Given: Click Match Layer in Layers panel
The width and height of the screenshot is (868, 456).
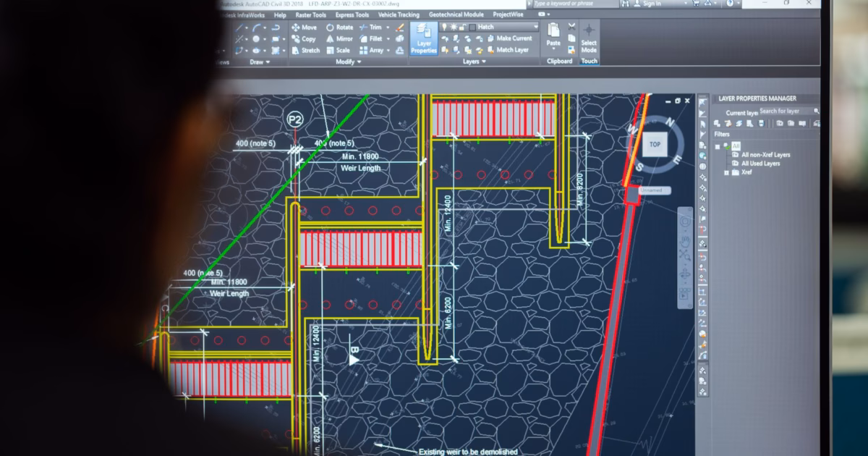Looking at the screenshot, I should (507, 50).
